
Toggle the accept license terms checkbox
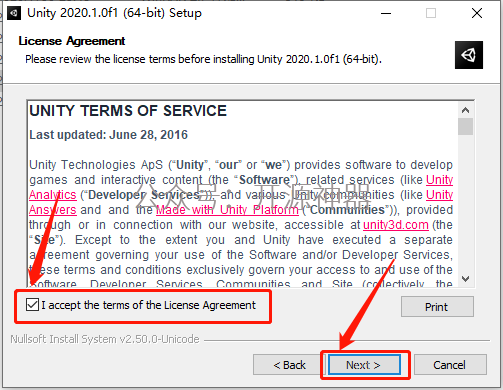[32, 305]
